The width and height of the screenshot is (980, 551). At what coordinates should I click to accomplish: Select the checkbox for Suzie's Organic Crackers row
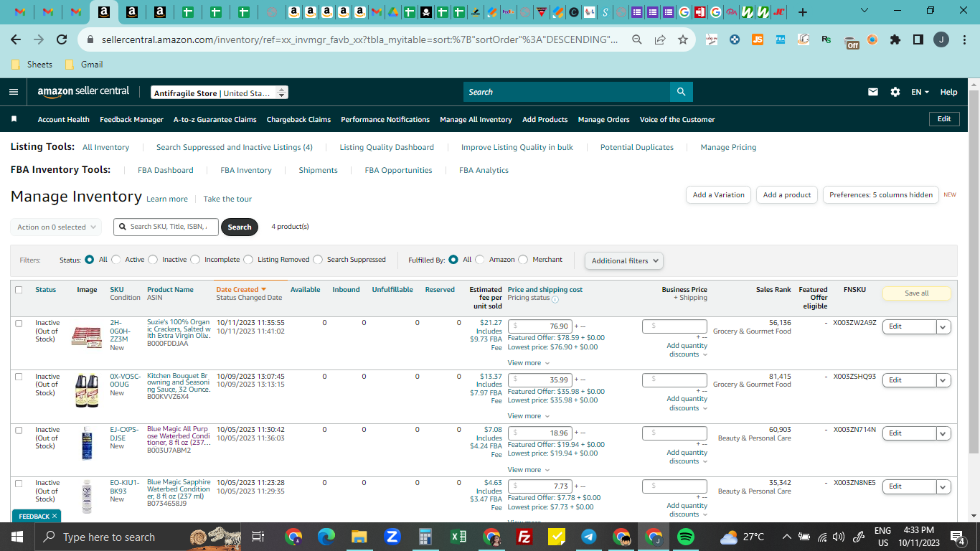[19, 324]
